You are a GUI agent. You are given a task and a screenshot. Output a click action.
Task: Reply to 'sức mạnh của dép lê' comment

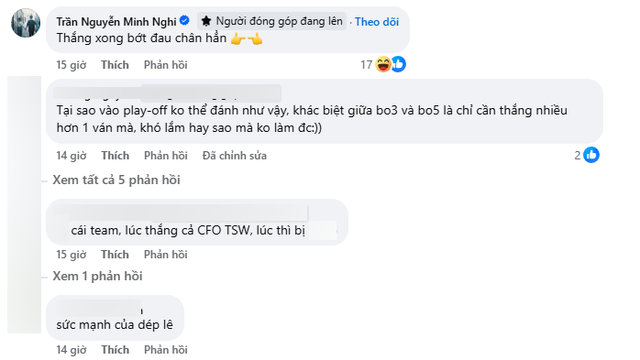coord(166,350)
